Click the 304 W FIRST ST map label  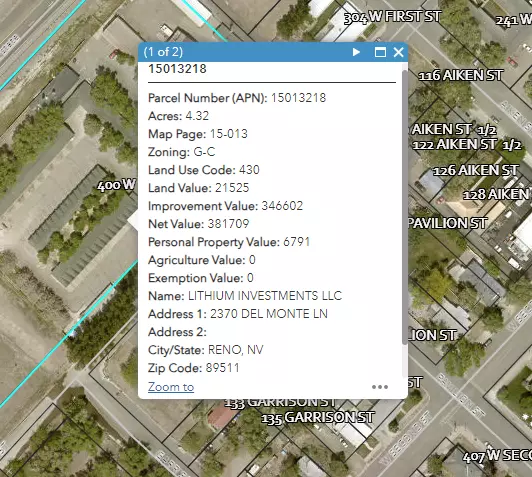pyautogui.click(x=393, y=17)
